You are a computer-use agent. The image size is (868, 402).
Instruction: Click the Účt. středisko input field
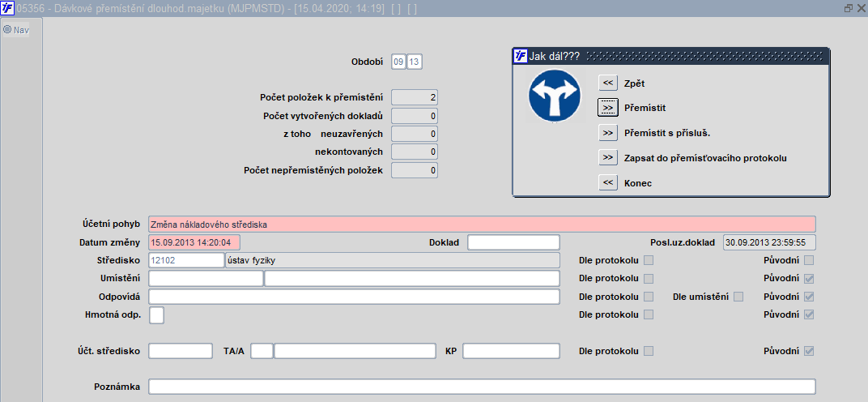click(181, 351)
